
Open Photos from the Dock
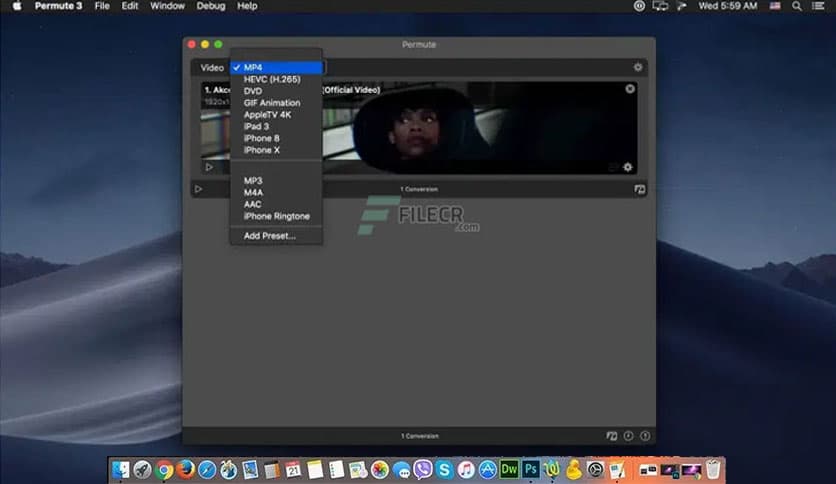[380, 470]
